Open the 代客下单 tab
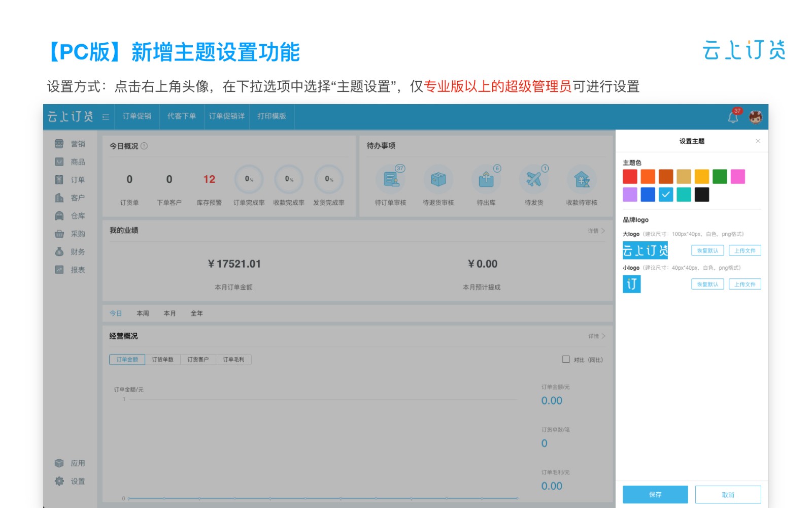Image resolution: width=812 pixels, height=508 pixels. coord(182,116)
